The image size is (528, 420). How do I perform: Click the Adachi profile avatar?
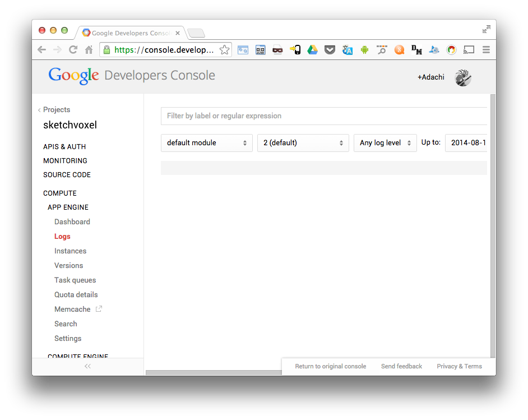click(463, 77)
